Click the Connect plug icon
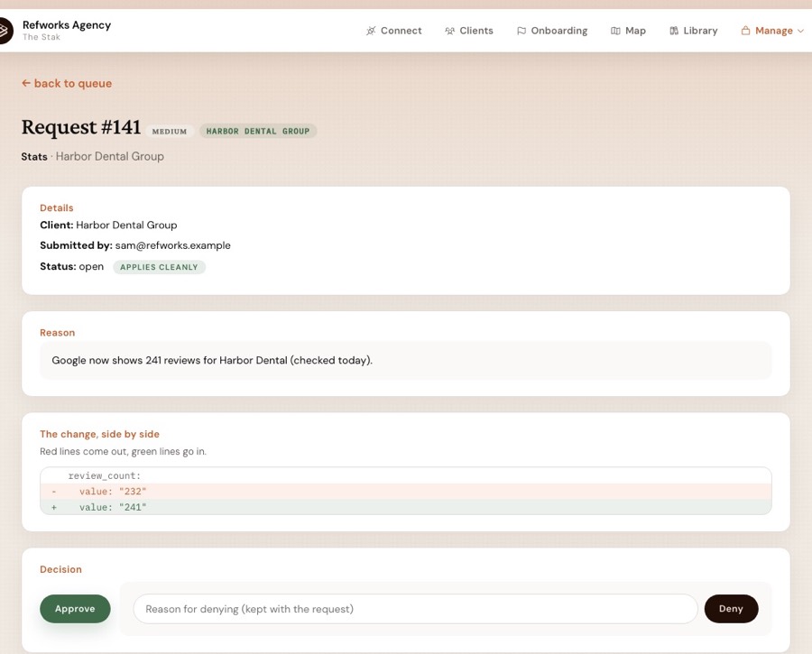Image resolution: width=812 pixels, height=654 pixels. tap(371, 31)
